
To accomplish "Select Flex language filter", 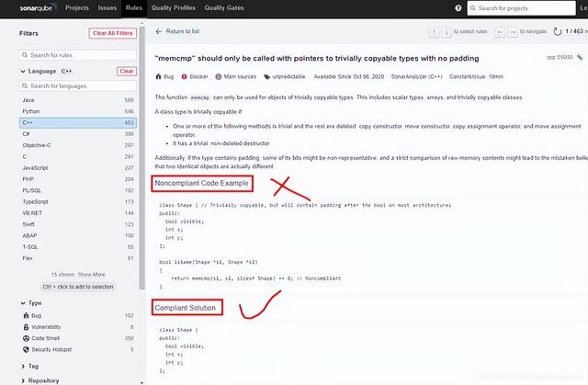I will [x=78, y=258].
